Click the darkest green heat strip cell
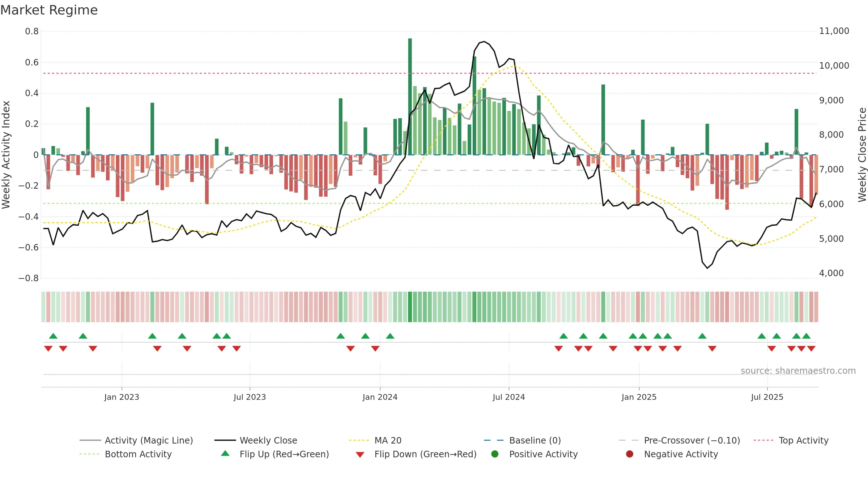The image size is (868, 488). coord(410,307)
